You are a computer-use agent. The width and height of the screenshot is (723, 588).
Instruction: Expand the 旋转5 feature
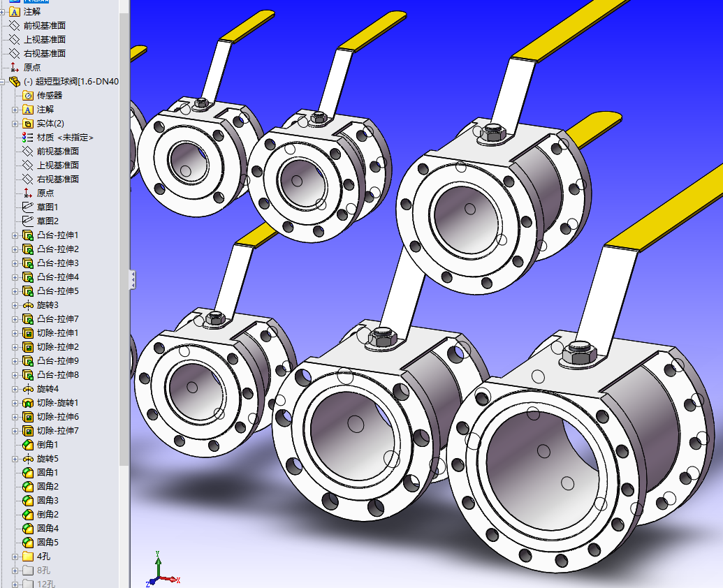[15, 459]
